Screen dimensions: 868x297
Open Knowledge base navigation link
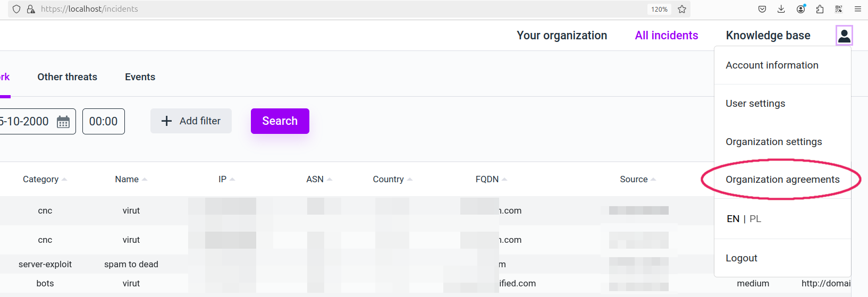tap(768, 36)
